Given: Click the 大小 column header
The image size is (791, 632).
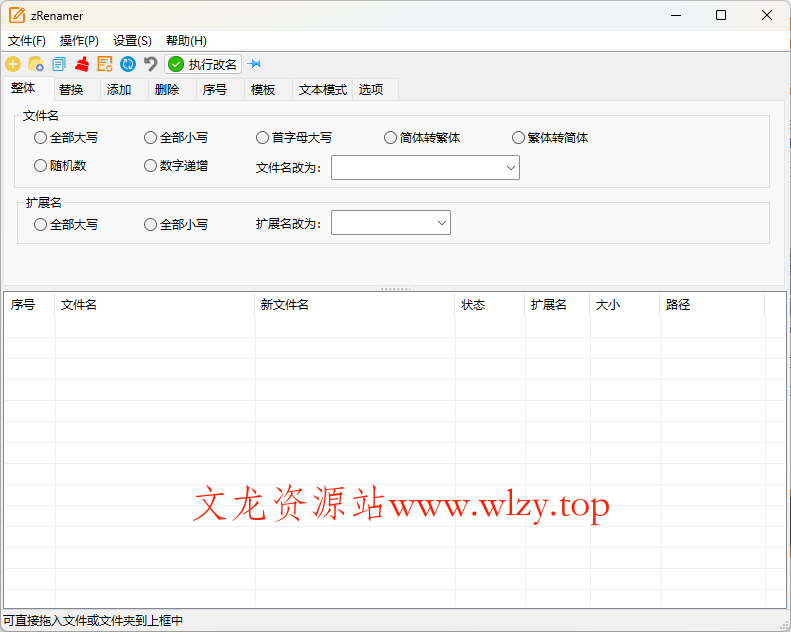Looking at the screenshot, I should tap(625, 305).
